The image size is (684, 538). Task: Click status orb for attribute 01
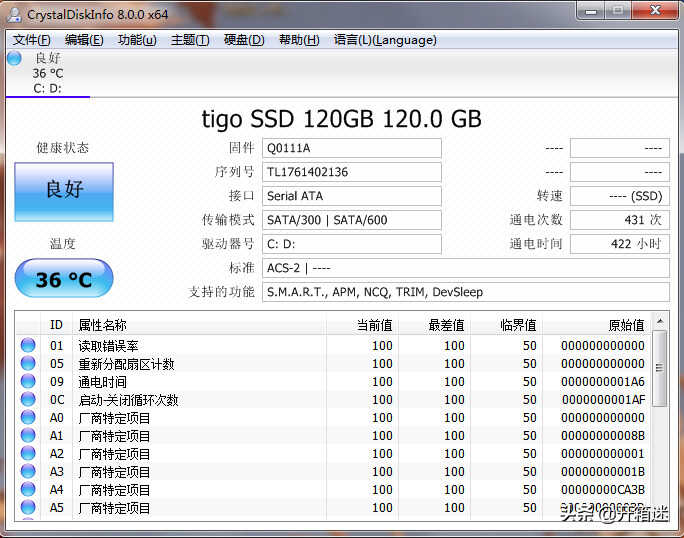coord(28,345)
